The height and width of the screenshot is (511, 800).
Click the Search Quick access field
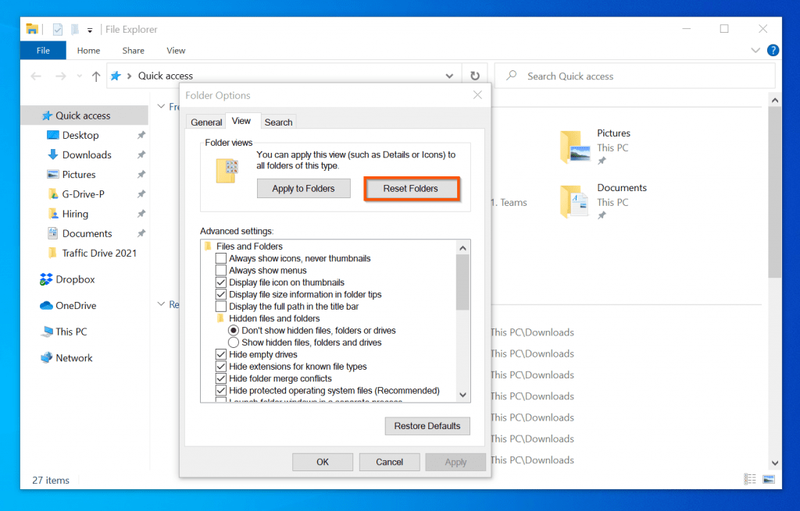pos(634,76)
